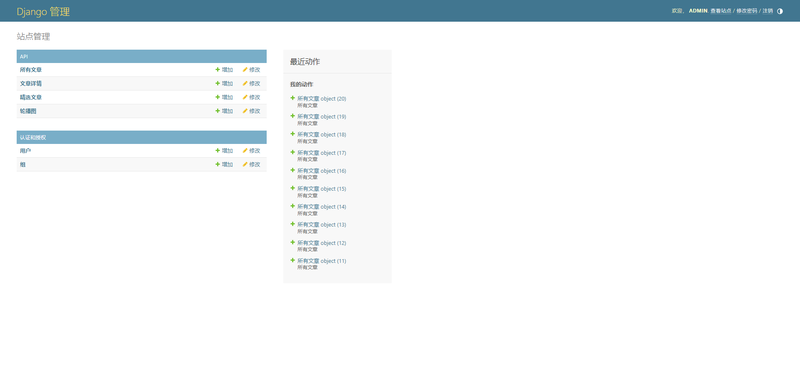The width and height of the screenshot is (800, 388).
Task: Click the plus icon in 轮播图 row
Action: point(218,111)
